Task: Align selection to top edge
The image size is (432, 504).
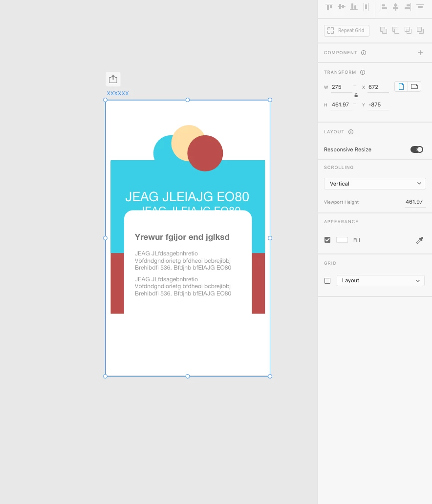Action: click(329, 7)
